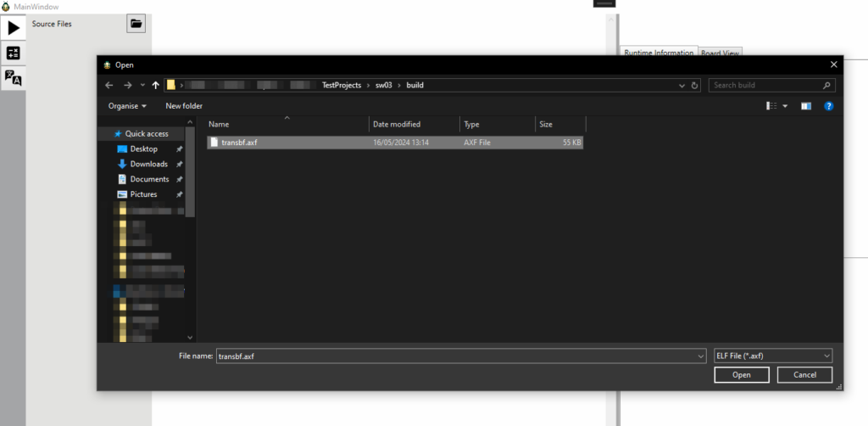The height and width of the screenshot is (426, 868).
Task: Open the dialog help icon
Action: tap(828, 106)
